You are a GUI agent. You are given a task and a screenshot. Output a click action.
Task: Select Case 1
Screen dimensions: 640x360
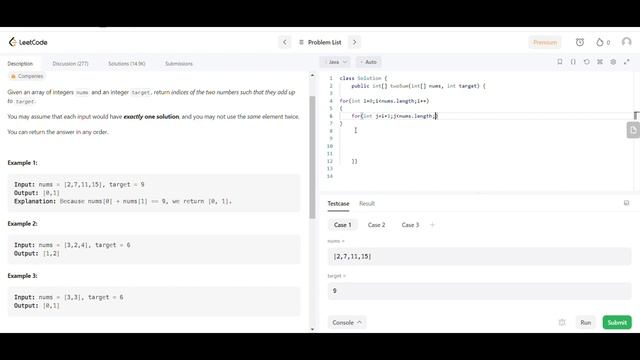pos(342,225)
